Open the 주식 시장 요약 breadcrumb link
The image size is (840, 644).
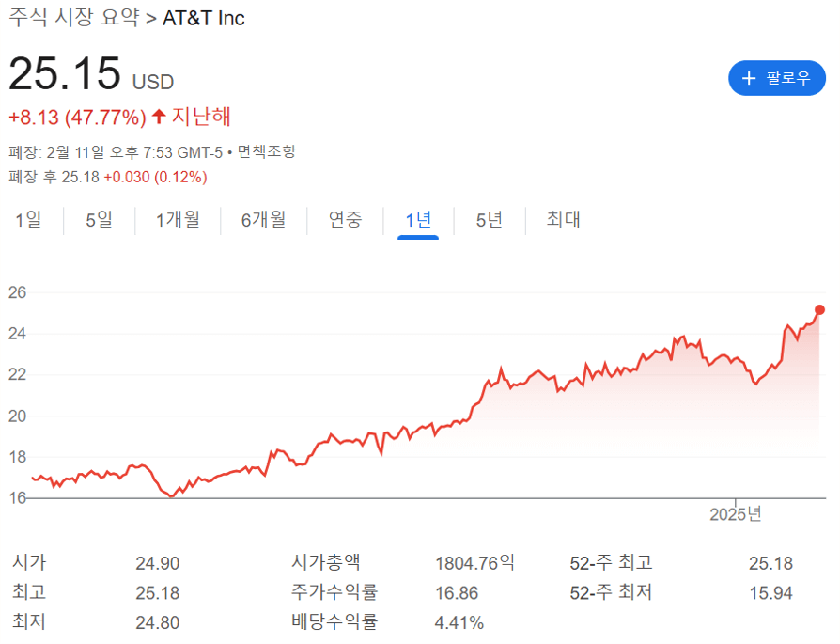point(74,18)
